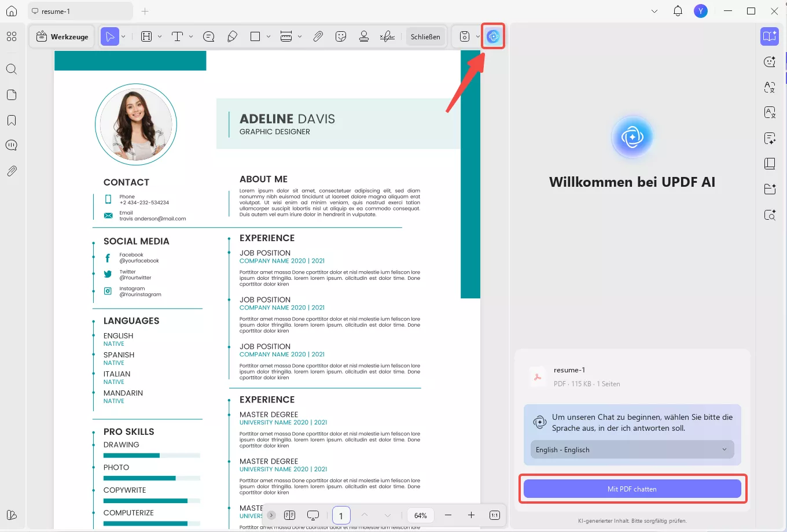
Task: Expand the shape tool options arrow
Action: [x=269, y=36]
